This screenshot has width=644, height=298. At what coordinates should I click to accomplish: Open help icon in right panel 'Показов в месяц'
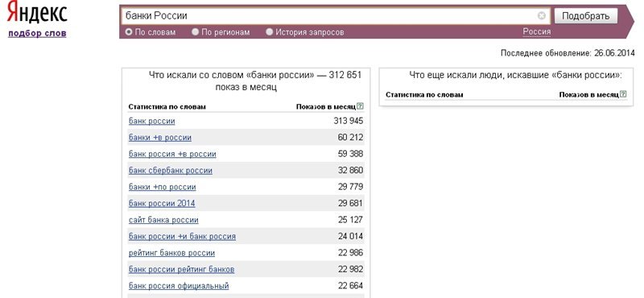click(623, 94)
